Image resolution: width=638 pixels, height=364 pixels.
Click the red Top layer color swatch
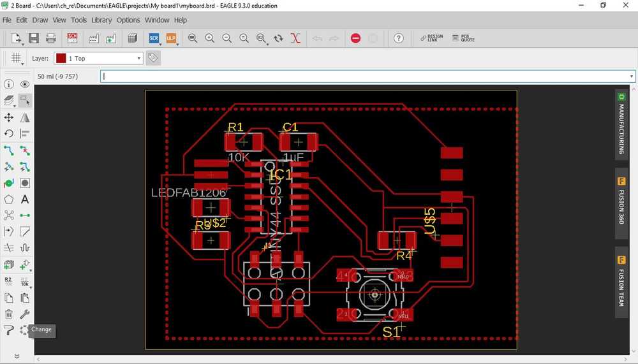(x=61, y=58)
